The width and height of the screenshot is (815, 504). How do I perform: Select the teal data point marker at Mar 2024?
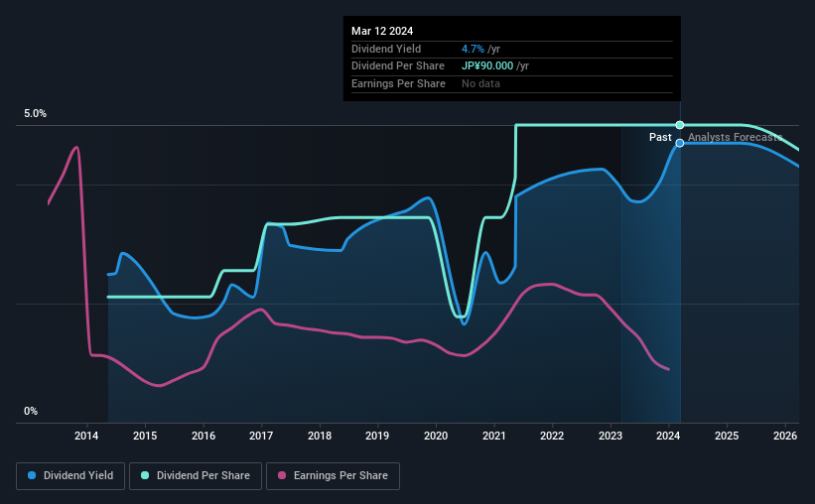(x=680, y=125)
